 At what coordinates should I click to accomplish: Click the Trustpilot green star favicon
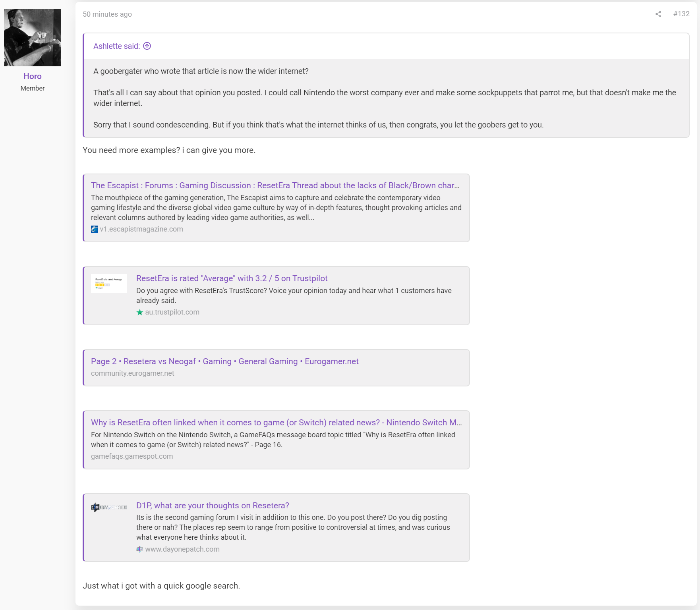139,313
